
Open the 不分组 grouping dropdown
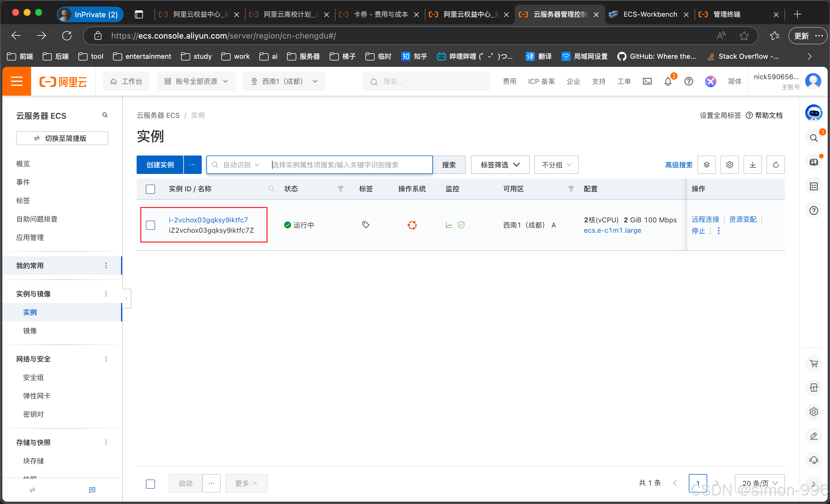(x=556, y=165)
